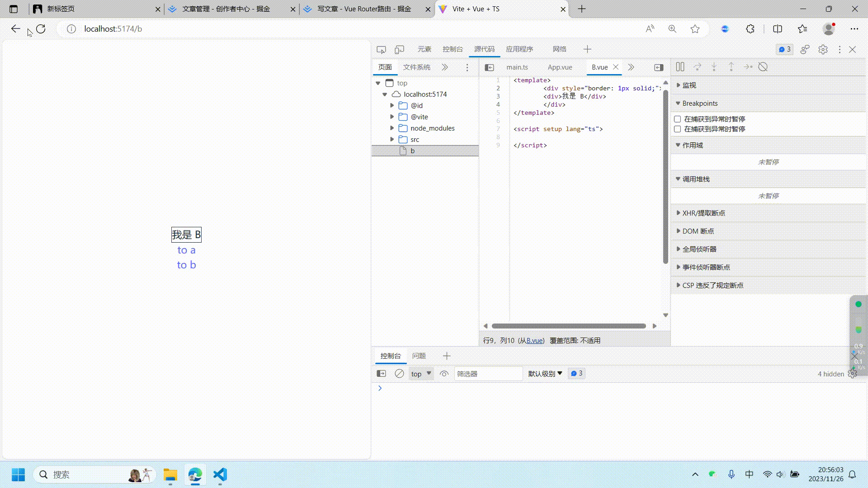This screenshot has width=868, height=488.
Task: Expand the @id folder in file tree
Action: coord(392,105)
